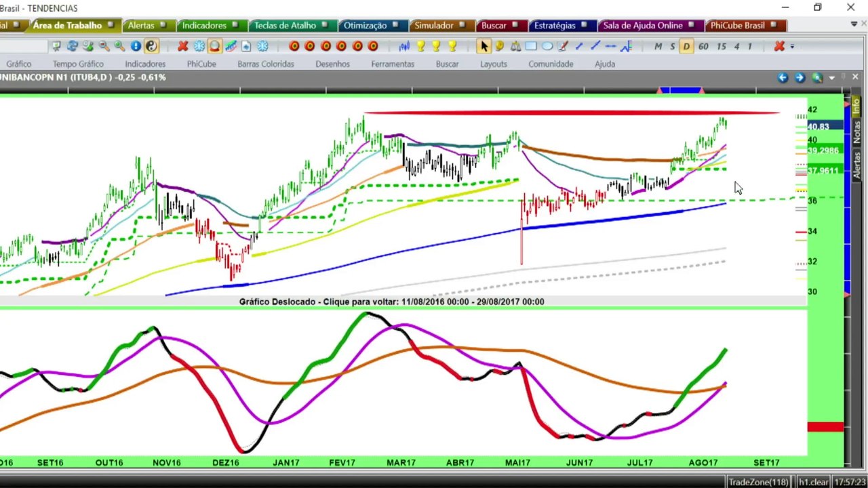This screenshot has height=488, width=868.
Task: Click the crystal ball toolbar icon
Action: (215, 46)
